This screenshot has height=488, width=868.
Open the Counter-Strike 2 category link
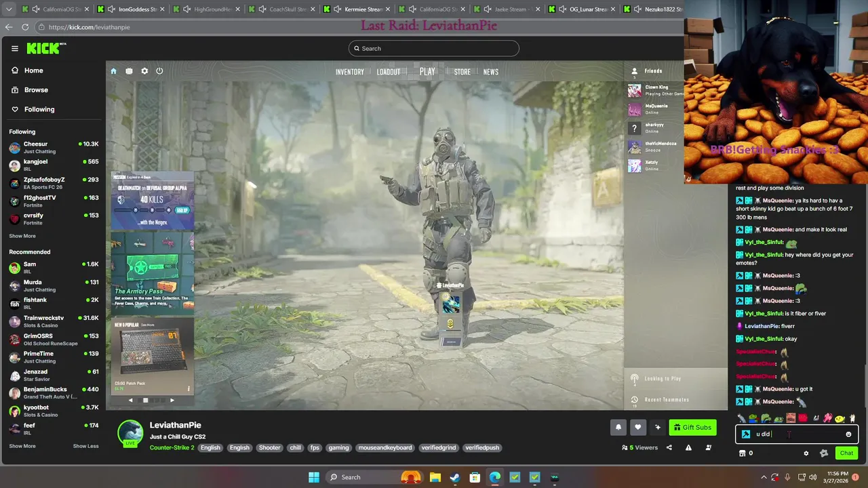172,448
